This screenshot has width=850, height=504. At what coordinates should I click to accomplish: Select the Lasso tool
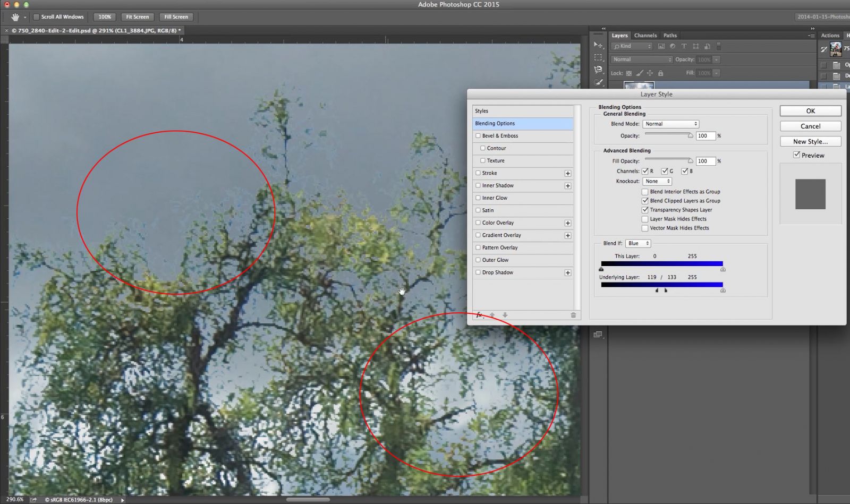(x=599, y=69)
